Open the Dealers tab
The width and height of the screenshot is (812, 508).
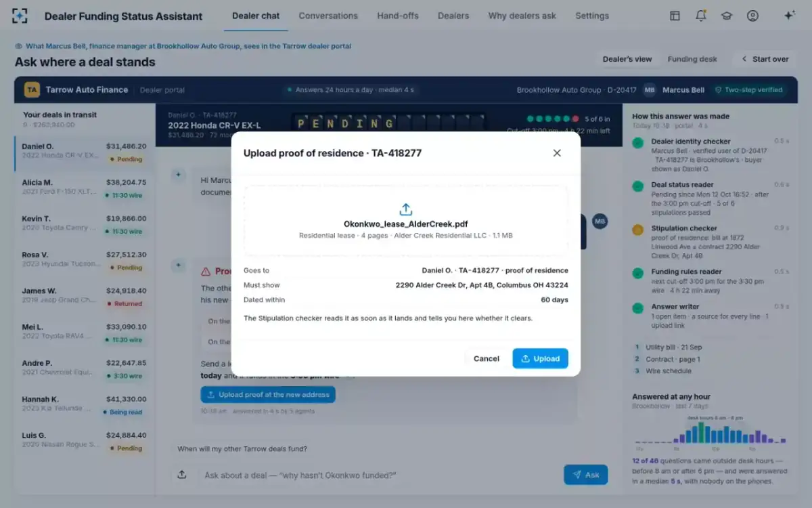453,16
